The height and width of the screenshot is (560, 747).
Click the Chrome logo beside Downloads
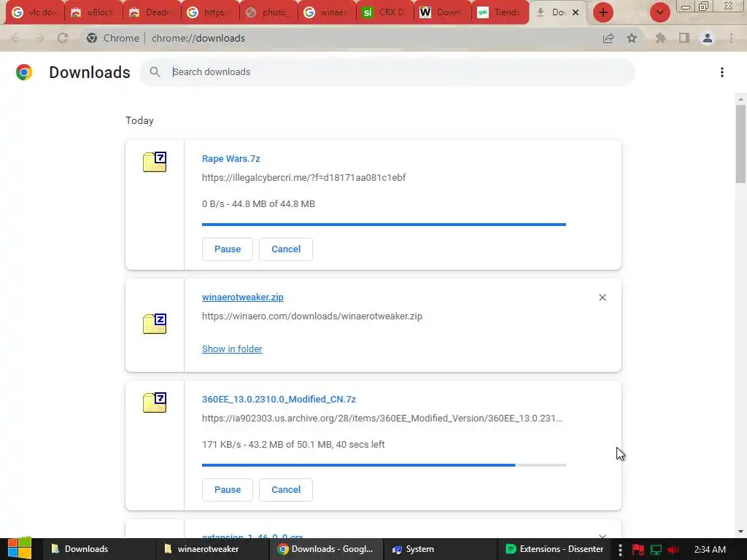click(x=24, y=72)
